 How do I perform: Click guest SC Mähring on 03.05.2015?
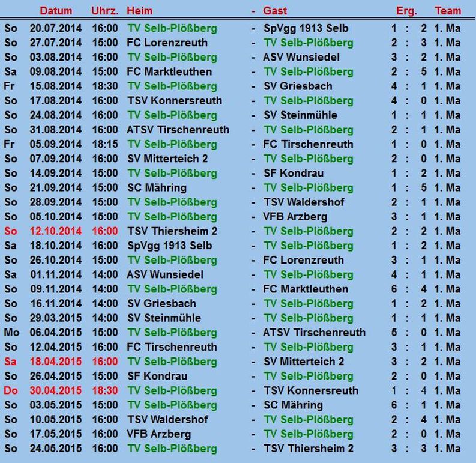(293, 405)
